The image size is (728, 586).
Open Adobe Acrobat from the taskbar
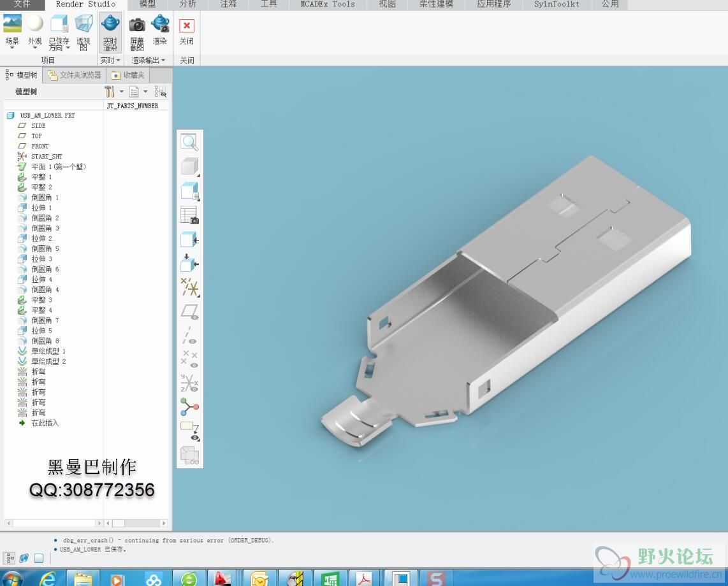point(364,578)
